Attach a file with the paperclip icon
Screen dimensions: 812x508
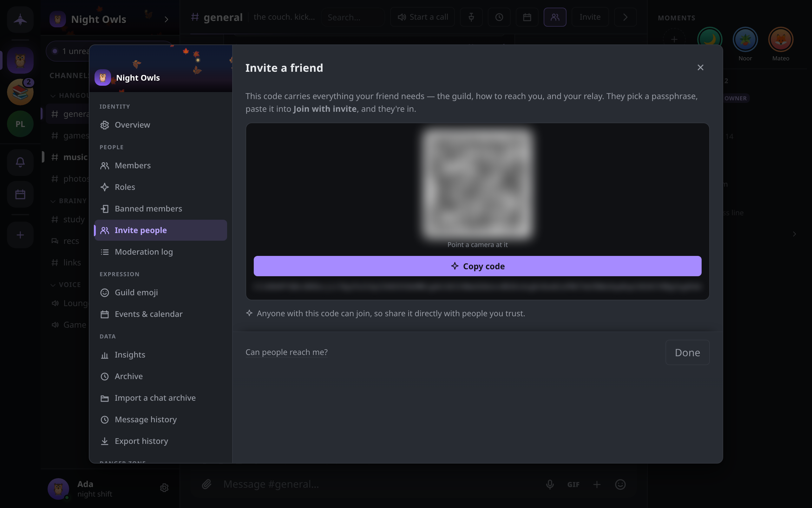(x=206, y=484)
